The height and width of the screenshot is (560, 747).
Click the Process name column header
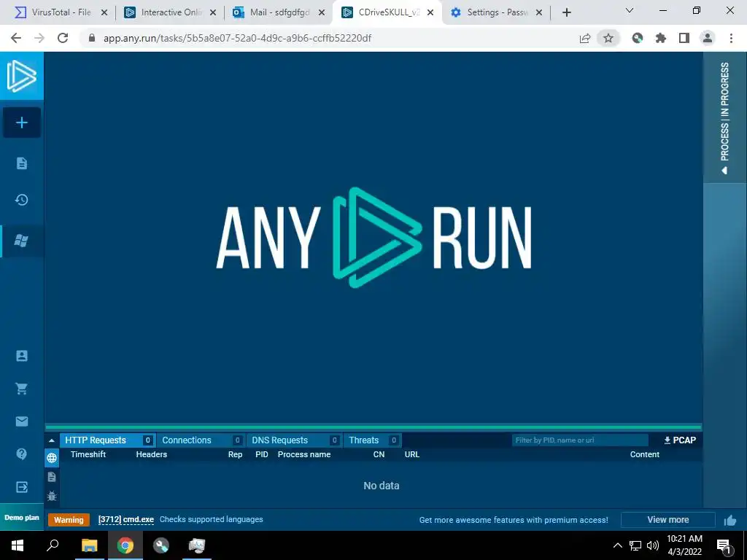pos(304,454)
